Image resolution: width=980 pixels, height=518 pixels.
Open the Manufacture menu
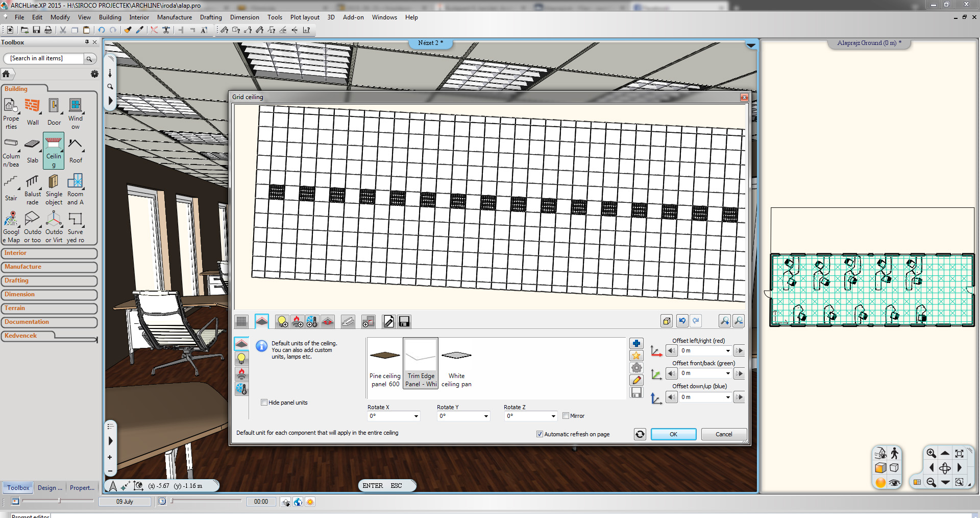point(174,17)
